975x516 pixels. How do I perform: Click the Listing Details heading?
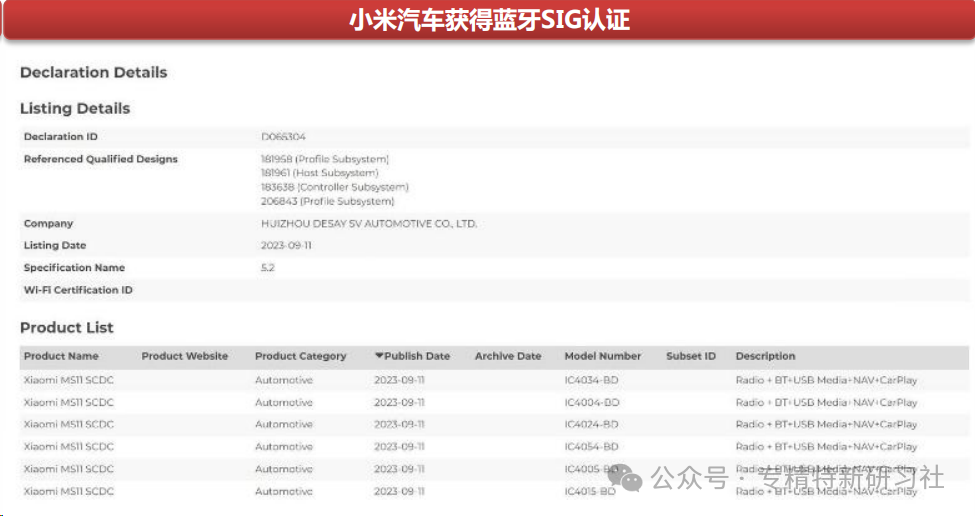tap(75, 108)
